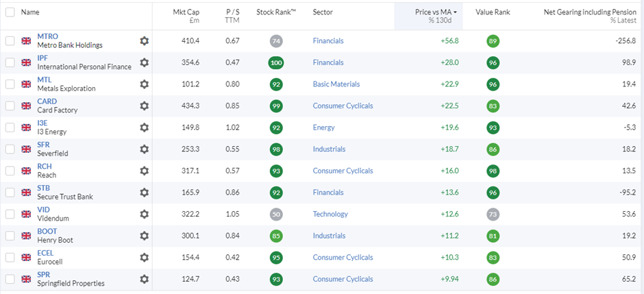Sort by Value Rank column header
The height and width of the screenshot is (294, 644).
click(x=493, y=12)
